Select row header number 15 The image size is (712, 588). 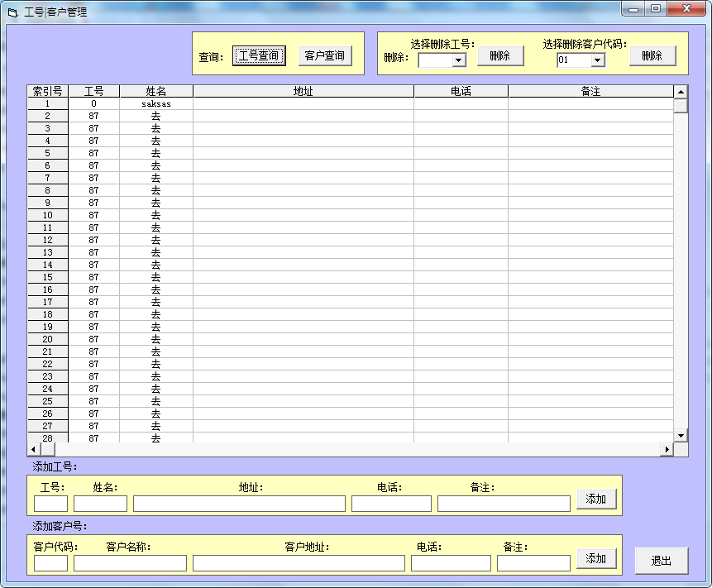48,277
